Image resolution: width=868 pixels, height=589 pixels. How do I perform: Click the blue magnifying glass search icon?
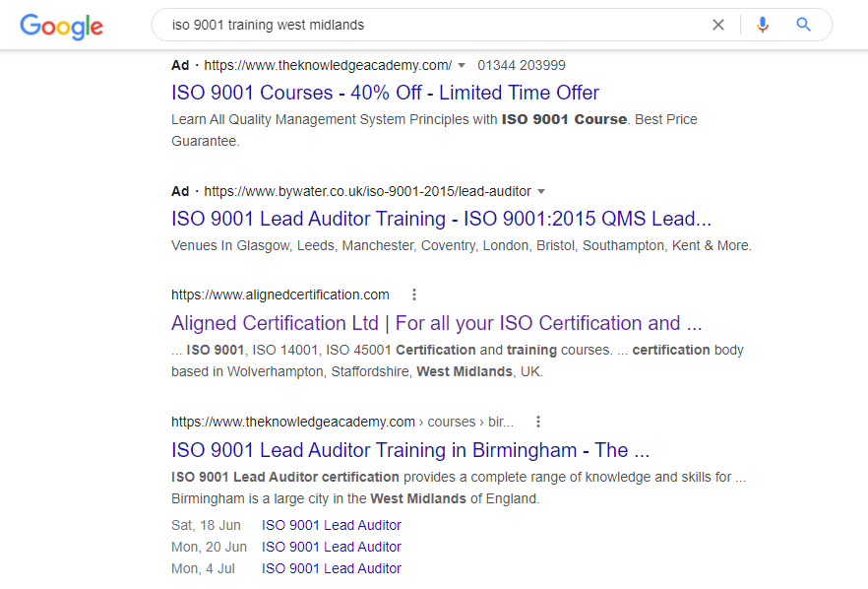[804, 25]
